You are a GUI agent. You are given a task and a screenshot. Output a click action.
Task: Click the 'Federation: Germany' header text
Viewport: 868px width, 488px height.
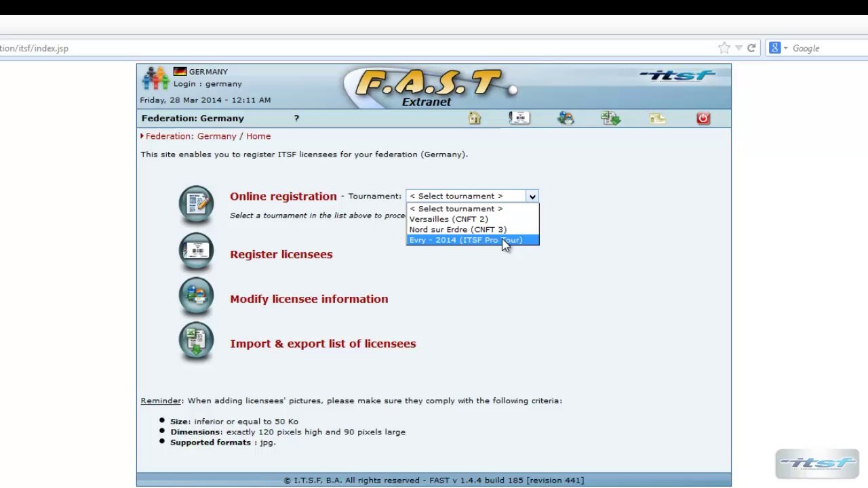pos(193,119)
